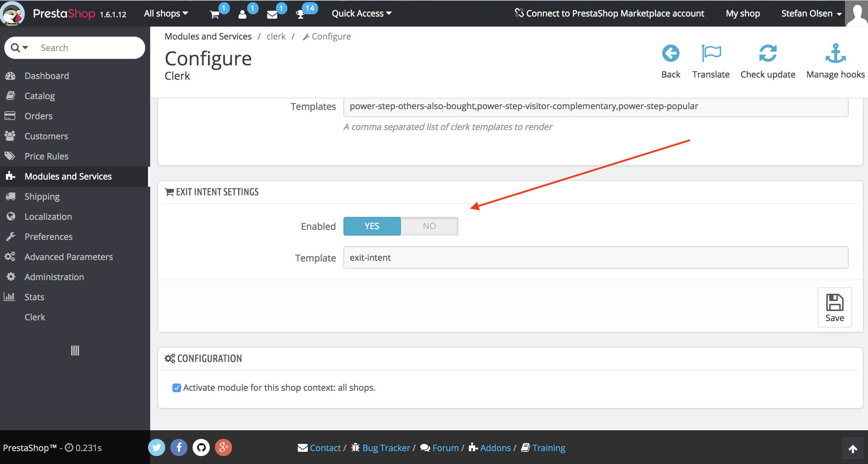The width and height of the screenshot is (868, 464).
Task: Click the exit-intent Template field
Action: [x=596, y=257]
